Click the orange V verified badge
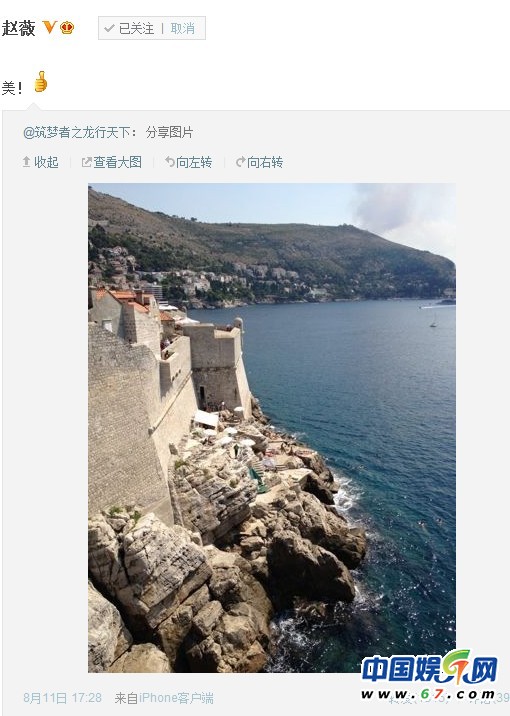 point(49,28)
